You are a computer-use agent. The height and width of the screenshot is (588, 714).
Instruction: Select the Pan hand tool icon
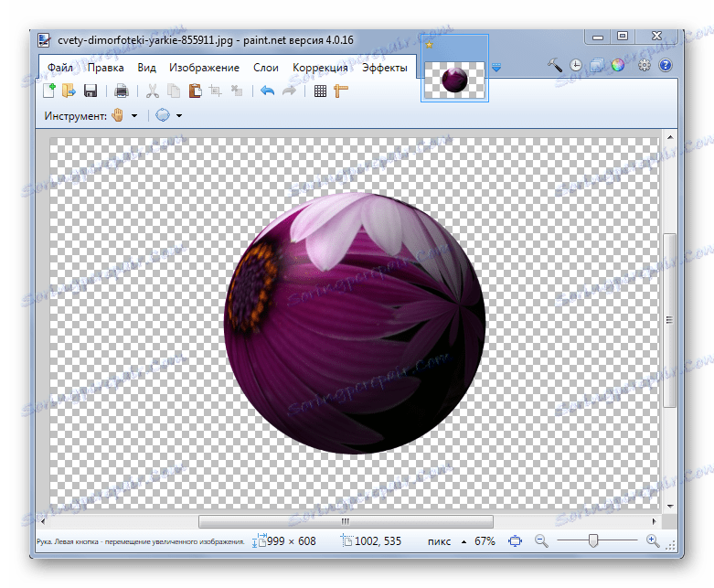(118, 116)
